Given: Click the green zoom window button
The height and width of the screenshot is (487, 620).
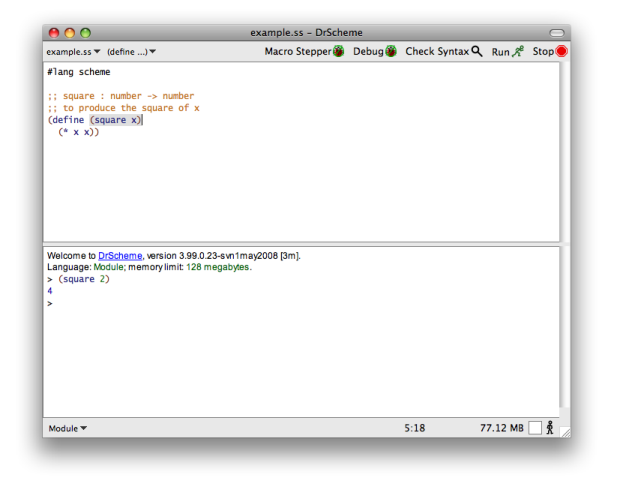Looking at the screenshot, I should tap(85, 33).
